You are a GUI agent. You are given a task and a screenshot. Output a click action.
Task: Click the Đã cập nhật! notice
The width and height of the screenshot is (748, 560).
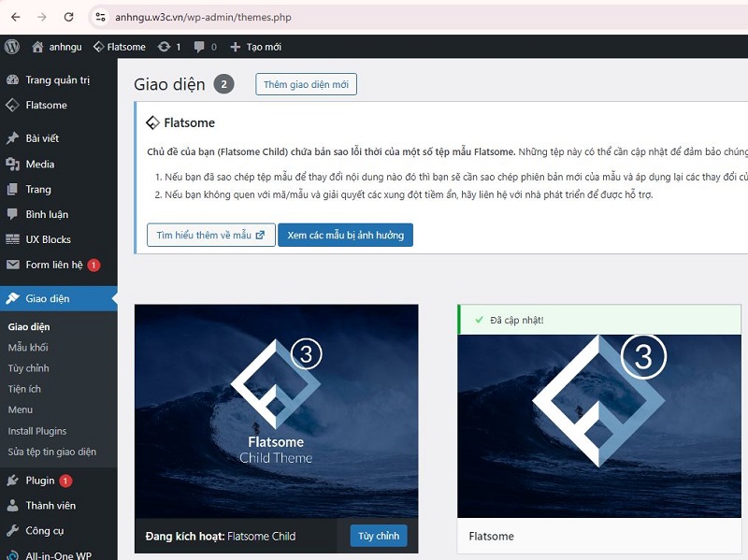[599, 320]
